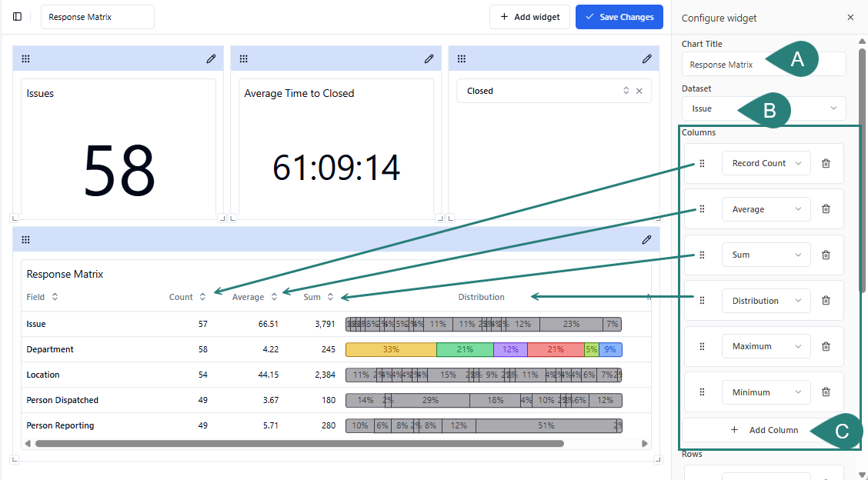Image resolution: width=868 pixels, height=480 pixels.
Task: Grab the drag handle for Sum column
Action: (702, 255)
